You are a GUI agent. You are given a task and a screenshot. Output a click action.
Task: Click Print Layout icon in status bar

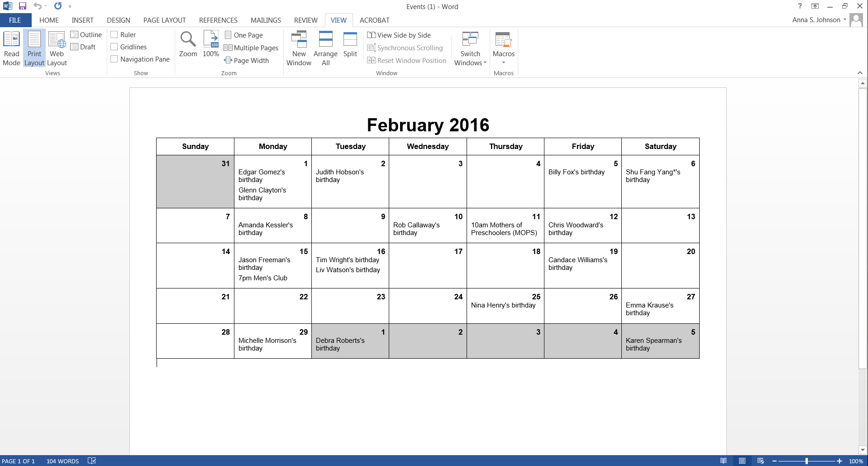pos(742,461)
